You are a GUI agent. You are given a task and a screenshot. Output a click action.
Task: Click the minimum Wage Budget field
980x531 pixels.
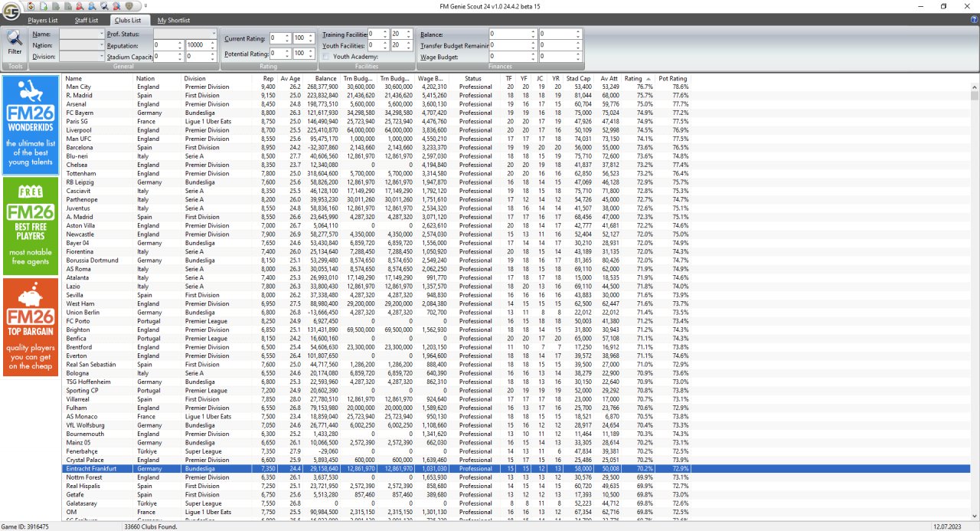coord(508,56)
